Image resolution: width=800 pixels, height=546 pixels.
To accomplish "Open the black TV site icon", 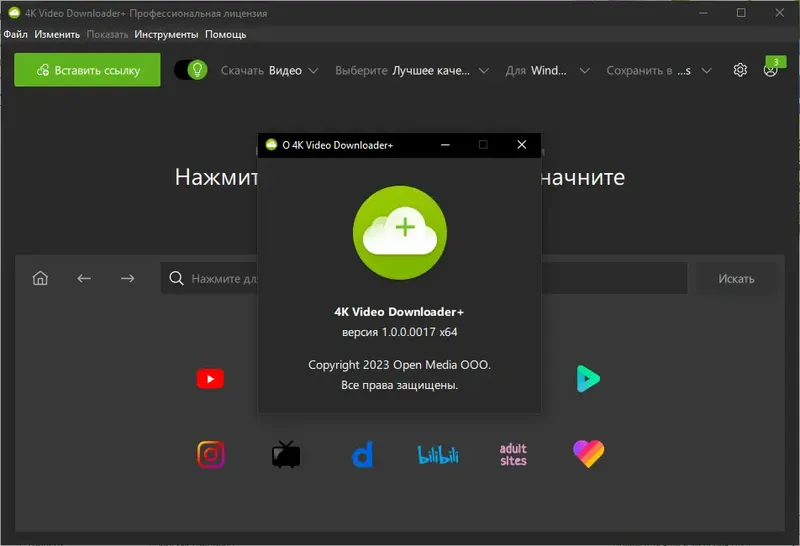I will (x=286, y=454).
